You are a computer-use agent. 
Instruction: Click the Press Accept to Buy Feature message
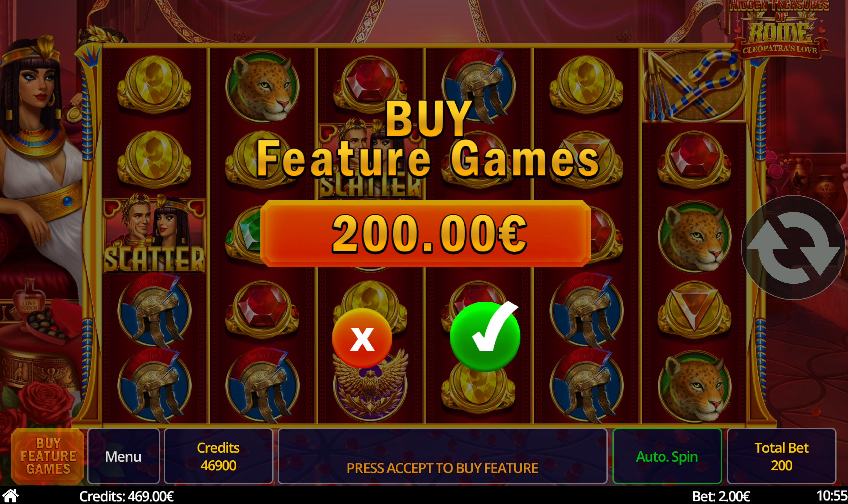(x=442, y=468)
